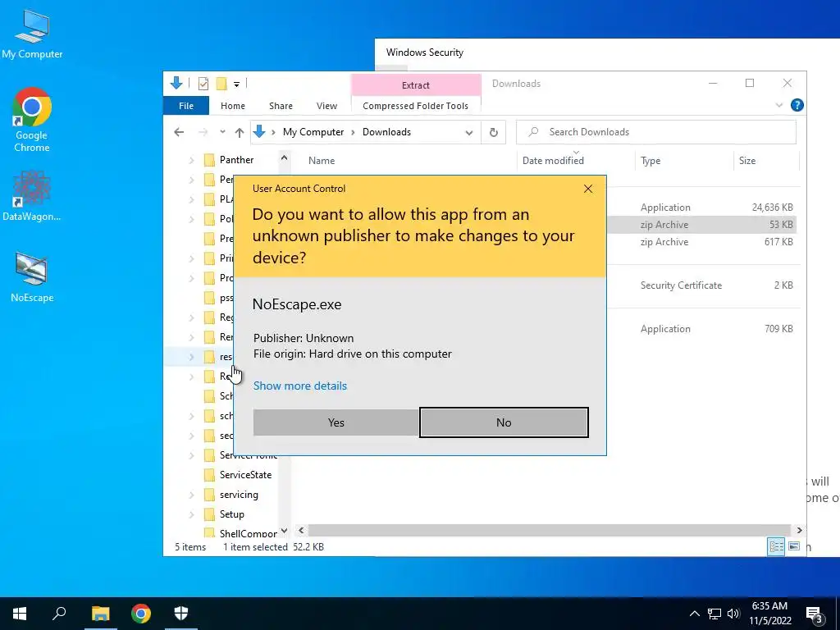The width and height of the screenshot is (840, 630).
Task: Open the Windows Start menu
Action: [x=20, y=614]
